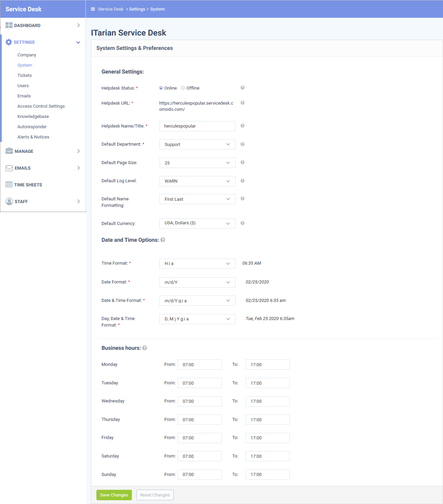Open the Date Format dropdown

coord(197,282)
